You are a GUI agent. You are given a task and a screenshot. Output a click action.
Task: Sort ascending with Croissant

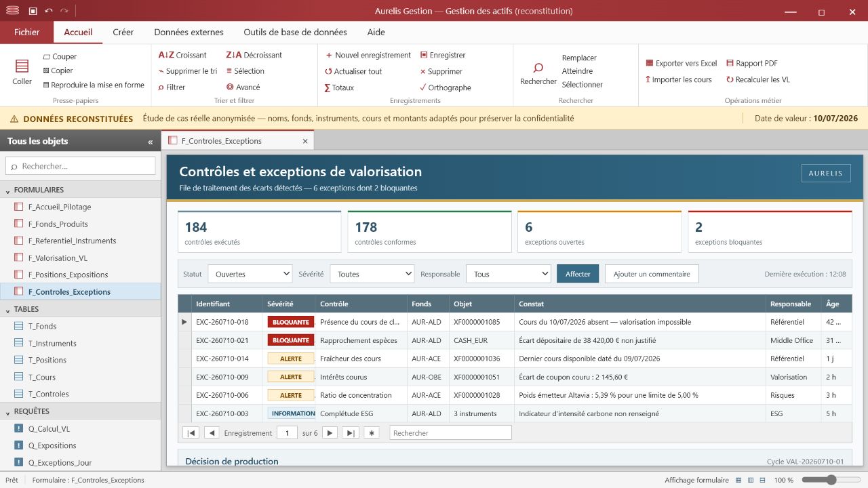(182, 55)
